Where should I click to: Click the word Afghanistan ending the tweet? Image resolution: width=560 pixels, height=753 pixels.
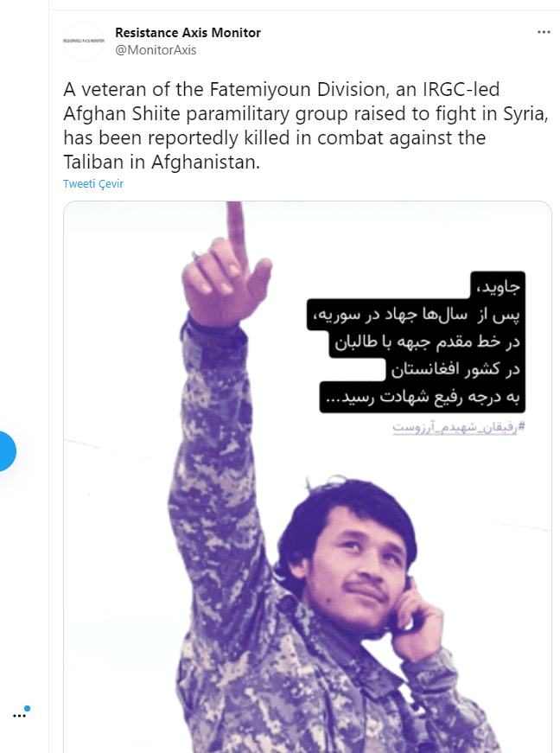[206, 162]
